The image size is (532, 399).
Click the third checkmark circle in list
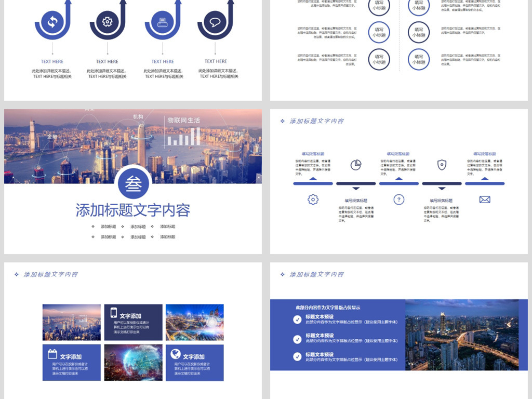pos(297,357)
